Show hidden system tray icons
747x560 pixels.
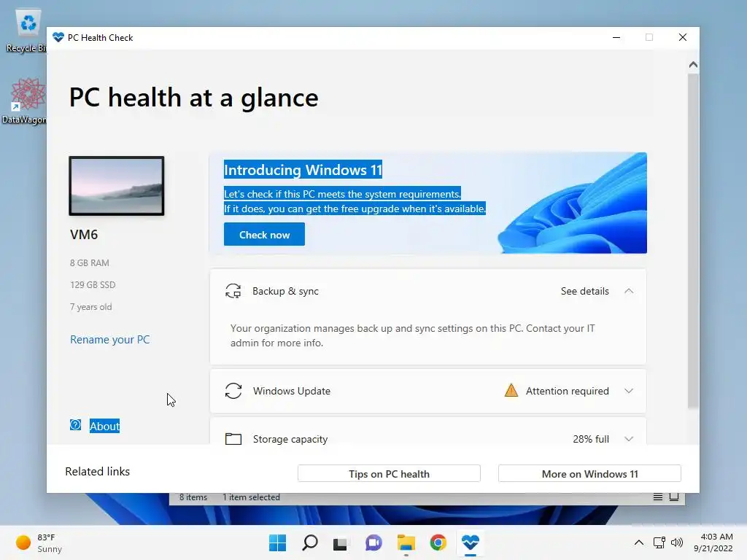tap(639, 542)
